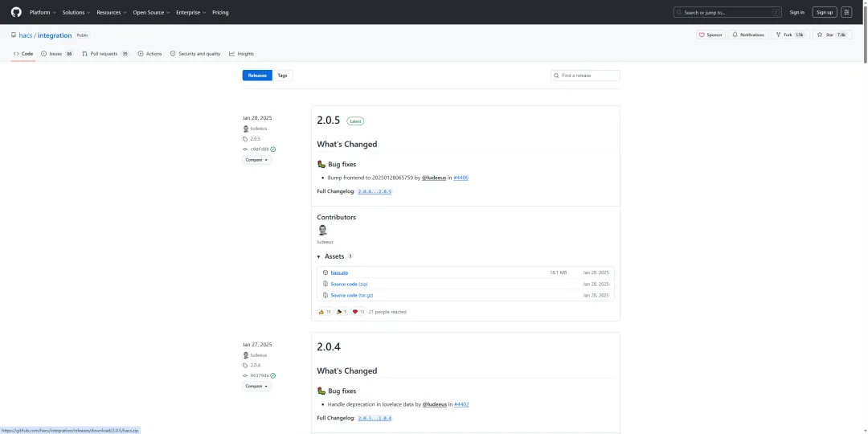Click the verified check icon beside c0dfd8b
868x434 pixels.
[x=273, y=149]
